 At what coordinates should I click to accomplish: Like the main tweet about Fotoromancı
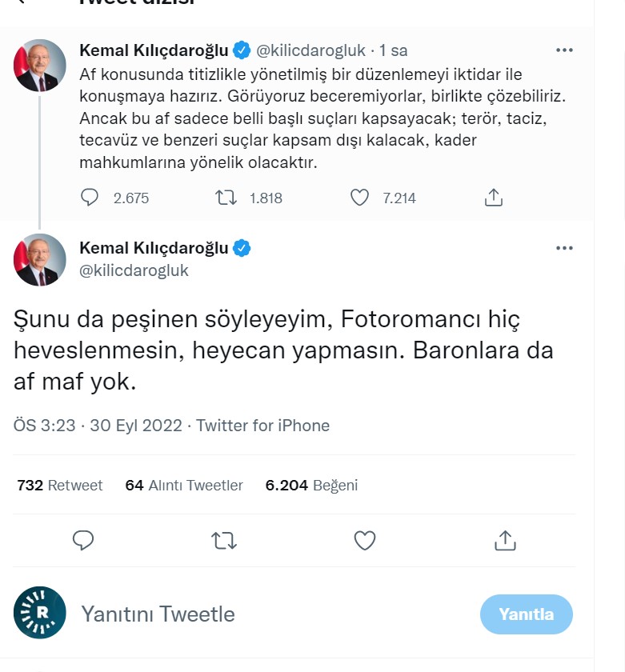click(x=365, y=541)
